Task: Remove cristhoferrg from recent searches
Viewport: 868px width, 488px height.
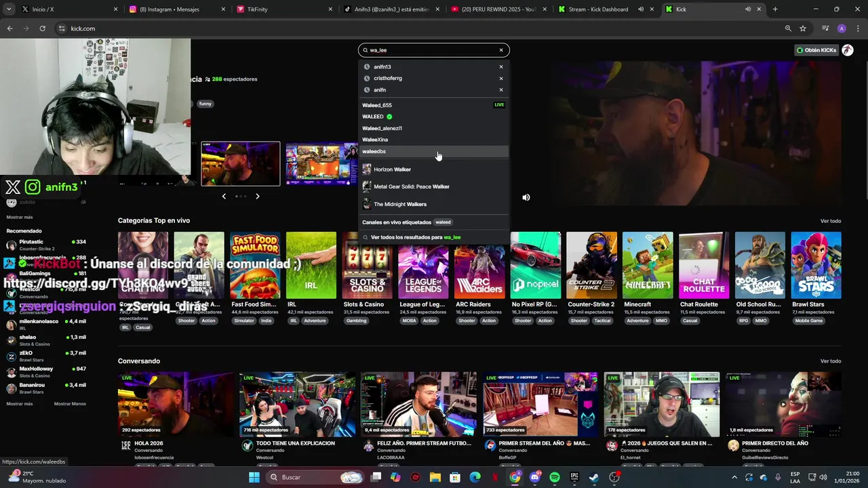Action: pyautogui.click(x=501, y=78)
